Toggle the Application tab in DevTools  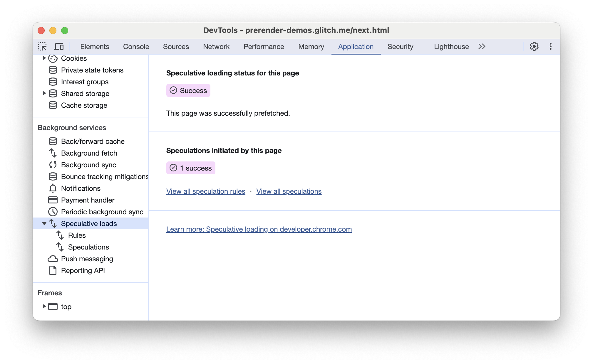(356, 47)
